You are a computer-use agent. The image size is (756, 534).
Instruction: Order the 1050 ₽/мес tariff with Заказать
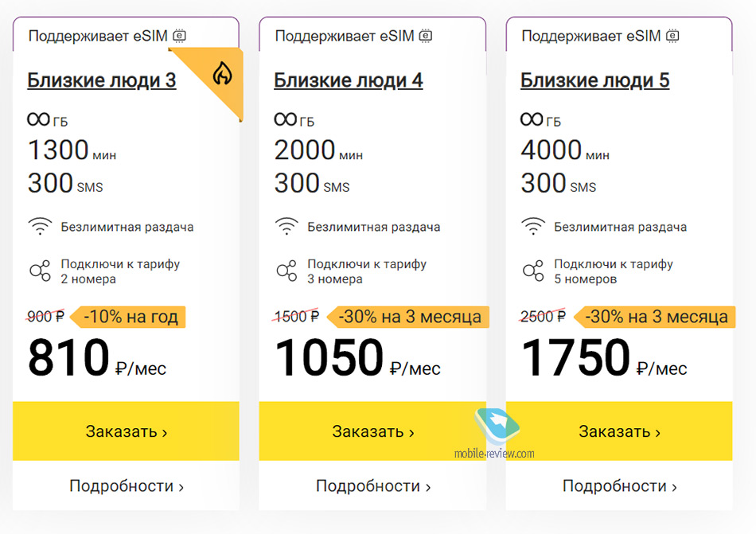click(372, 431)
